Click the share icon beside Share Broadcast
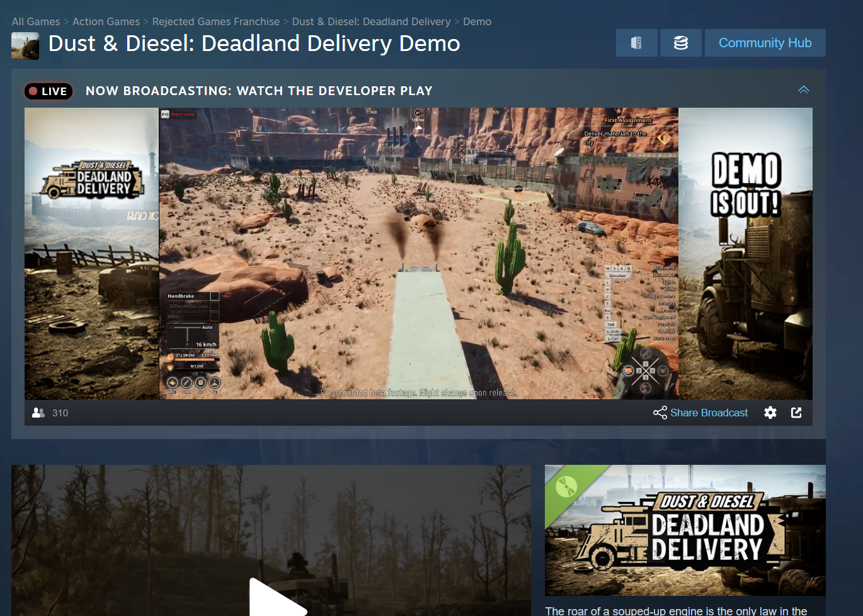Screen dimensions: 863x616 click(x=660, y=413)
